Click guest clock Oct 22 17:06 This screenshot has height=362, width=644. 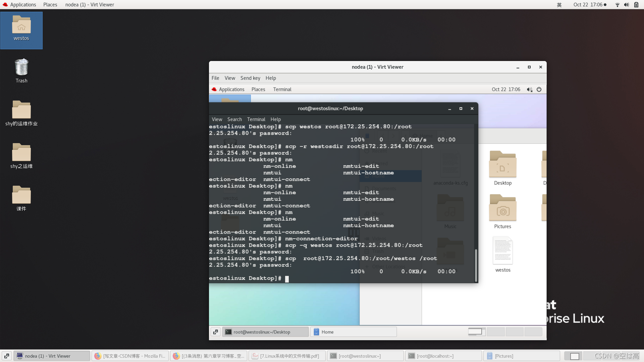(x=506, y=89)
